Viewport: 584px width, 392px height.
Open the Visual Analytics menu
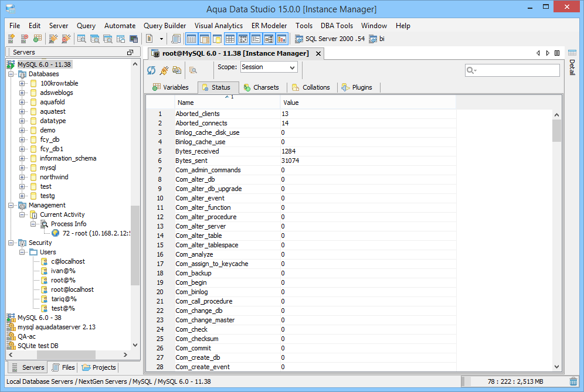pos(219,26)
